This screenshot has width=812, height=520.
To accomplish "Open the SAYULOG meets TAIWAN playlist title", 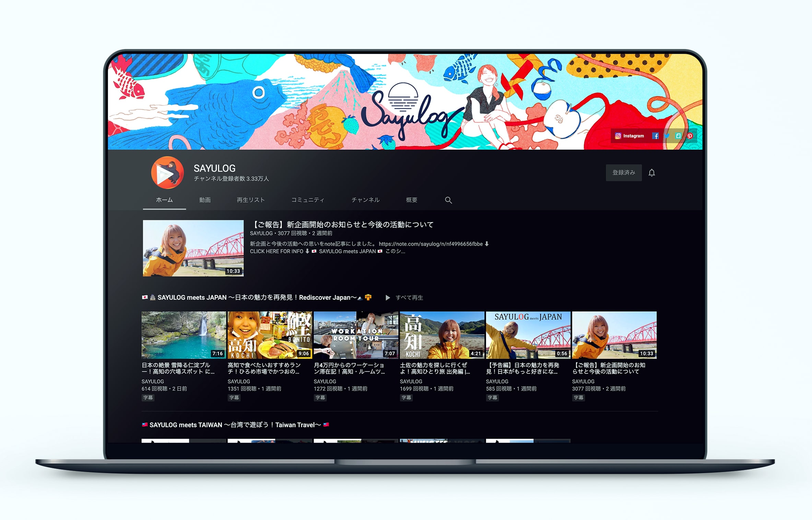I will [235, 425].
